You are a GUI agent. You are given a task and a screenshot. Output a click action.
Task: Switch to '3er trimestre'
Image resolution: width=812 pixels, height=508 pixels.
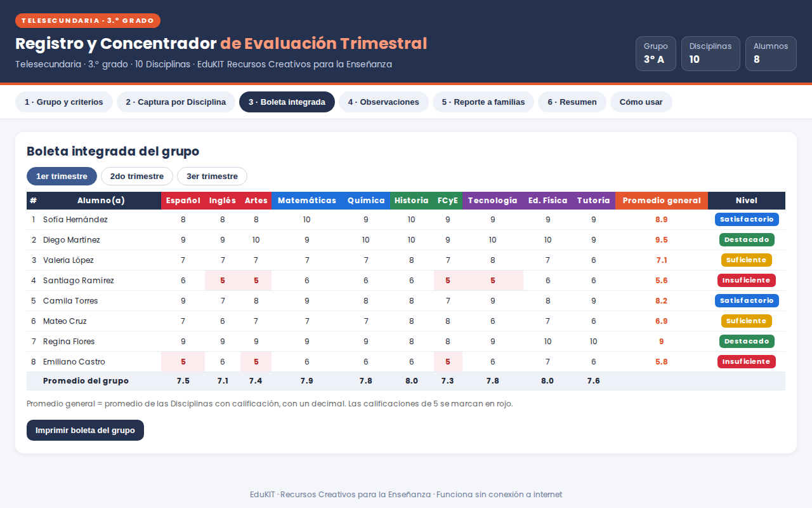pos(212,177)
